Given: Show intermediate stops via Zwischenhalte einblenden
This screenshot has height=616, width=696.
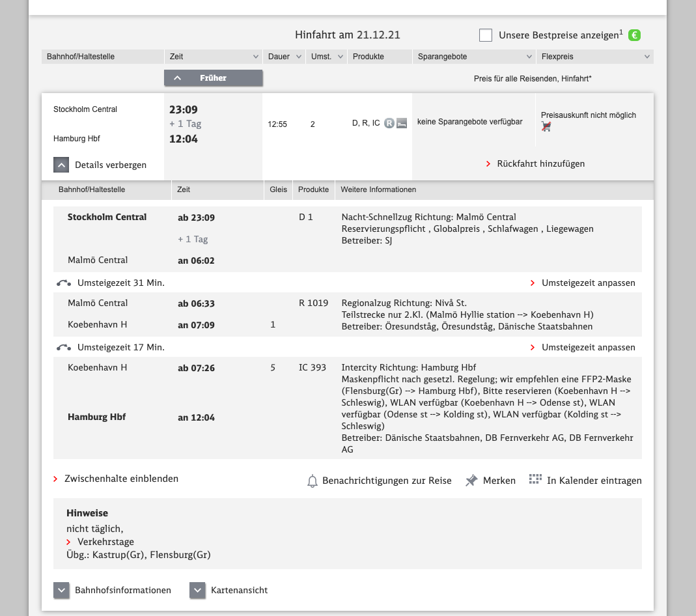Looking at the screenshot, I should 121,479.
